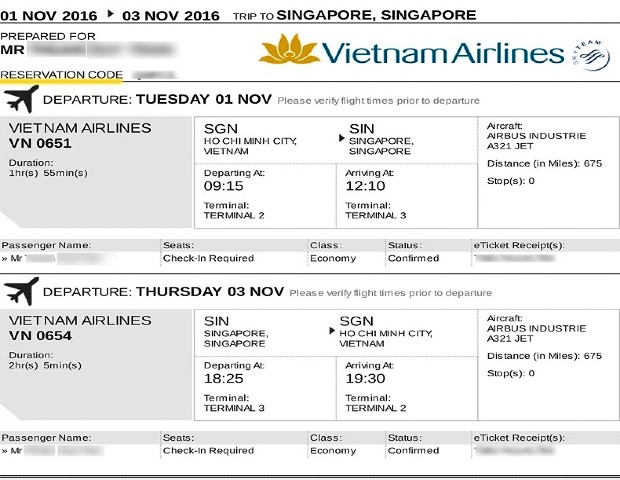Click the » marker before the first passenger name
The width and height of the screenshot is (620, 480).
(x=6, y=259)
